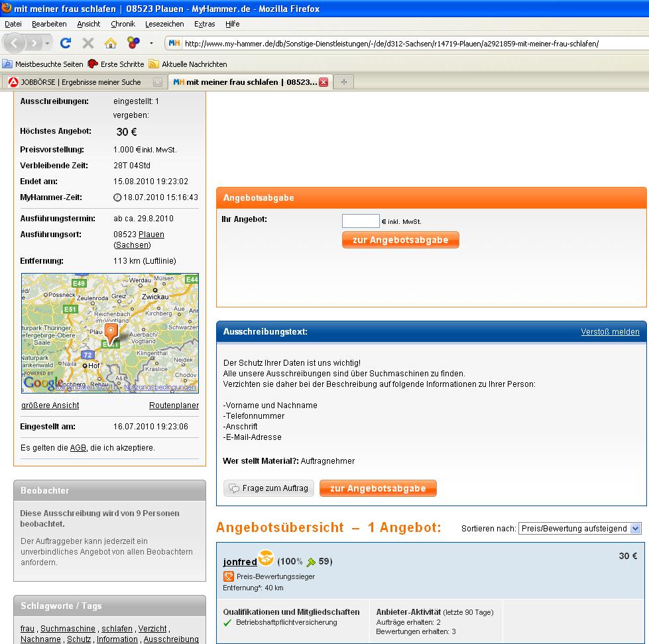Select the 30 € offer price text
This screenshot has height=644, width=649.
tap(628, 556)
